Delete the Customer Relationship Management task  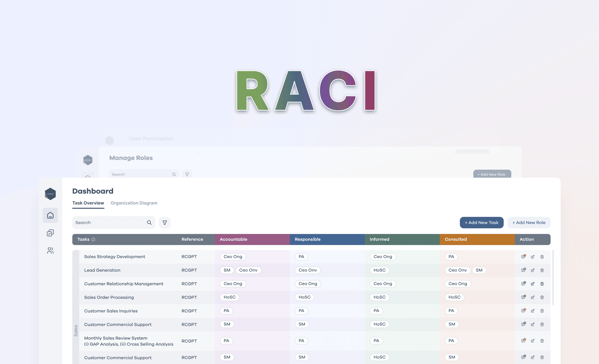[x=542, y=284]
